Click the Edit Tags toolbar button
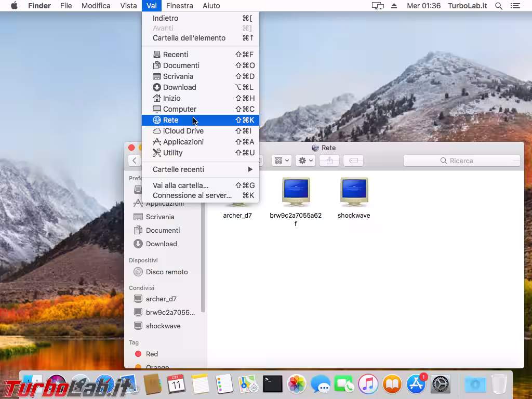This screenshot has width=532, height=399. point(354,161)
